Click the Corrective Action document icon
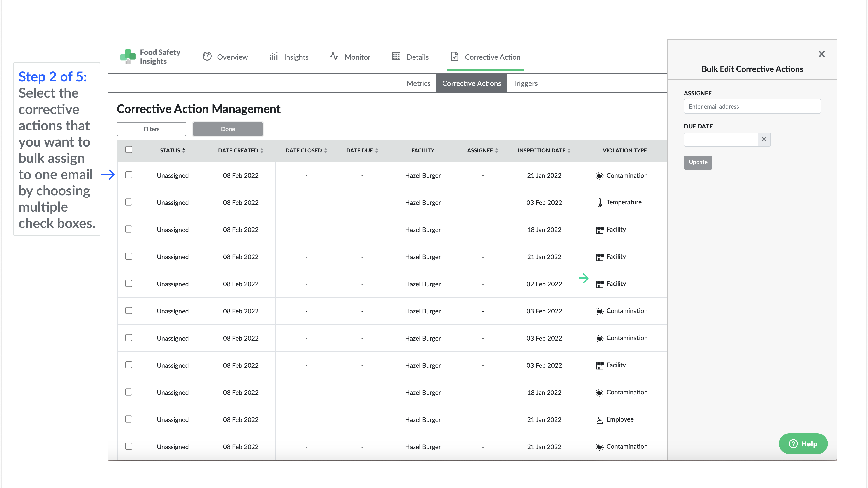868x488 pixels. pos(455,56)
